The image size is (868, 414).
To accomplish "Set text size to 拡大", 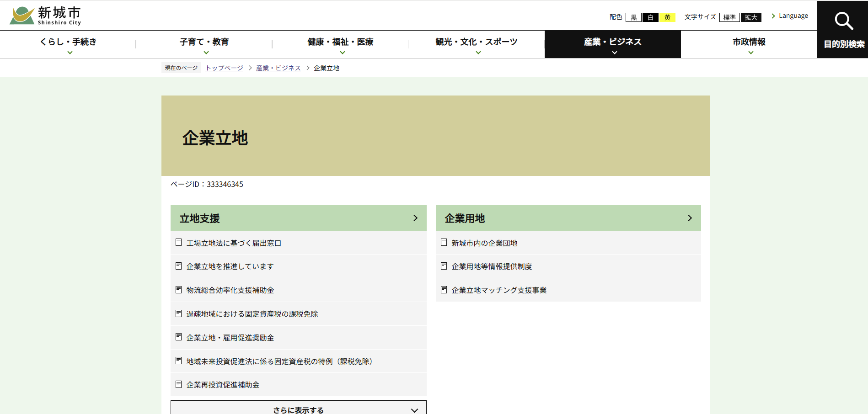I will pos(751,17).
